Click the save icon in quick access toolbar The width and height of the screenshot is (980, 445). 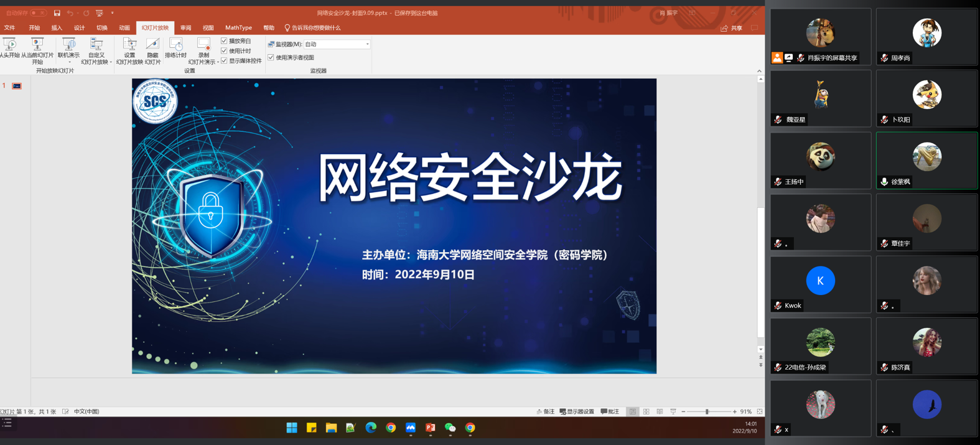point(57,13)
